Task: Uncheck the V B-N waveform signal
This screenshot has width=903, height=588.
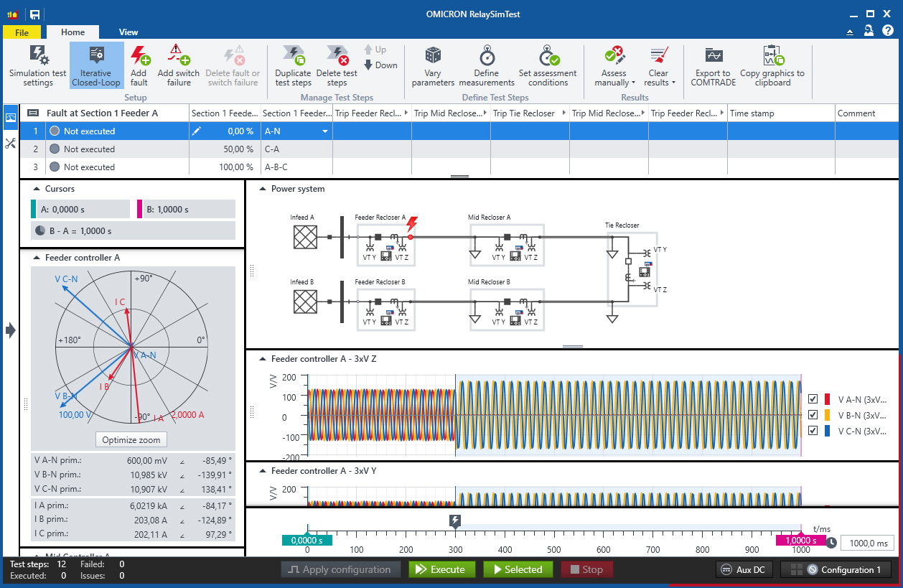Action: point(814,414)
